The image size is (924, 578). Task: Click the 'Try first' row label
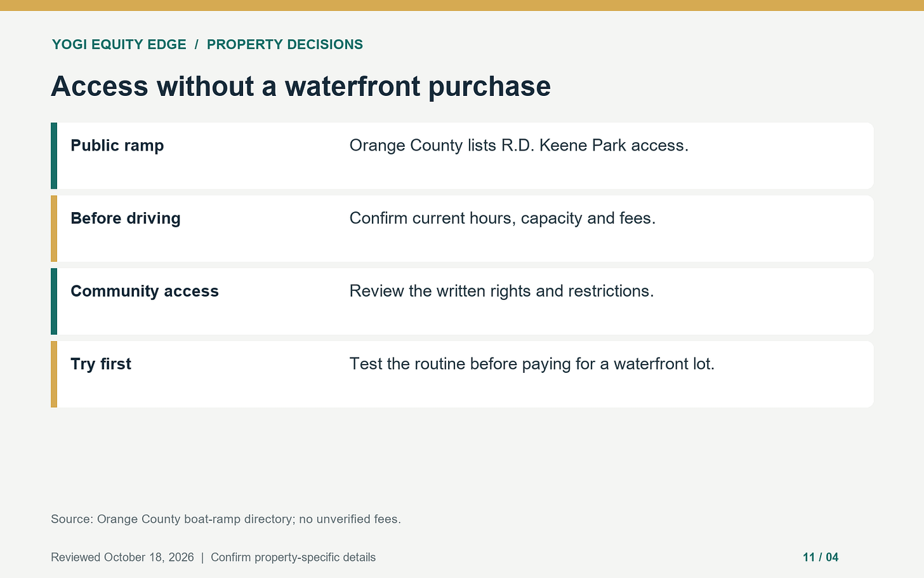[101, 364]
